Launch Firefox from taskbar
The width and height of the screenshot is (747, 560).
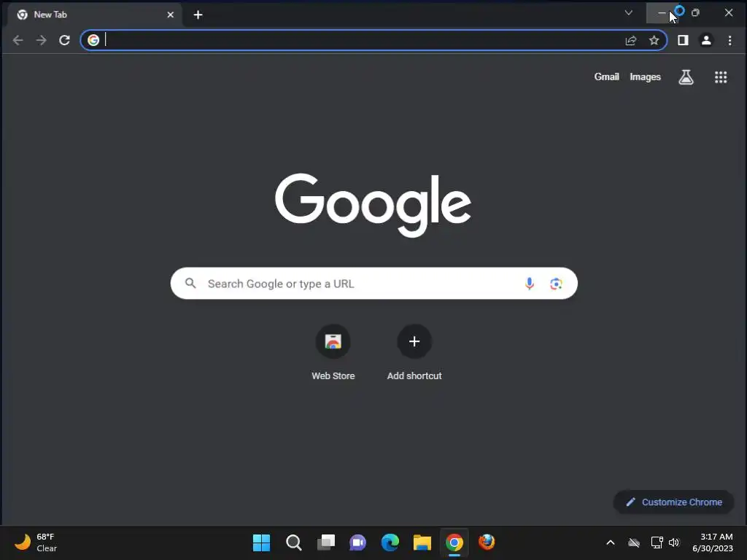tap(487, 542)
